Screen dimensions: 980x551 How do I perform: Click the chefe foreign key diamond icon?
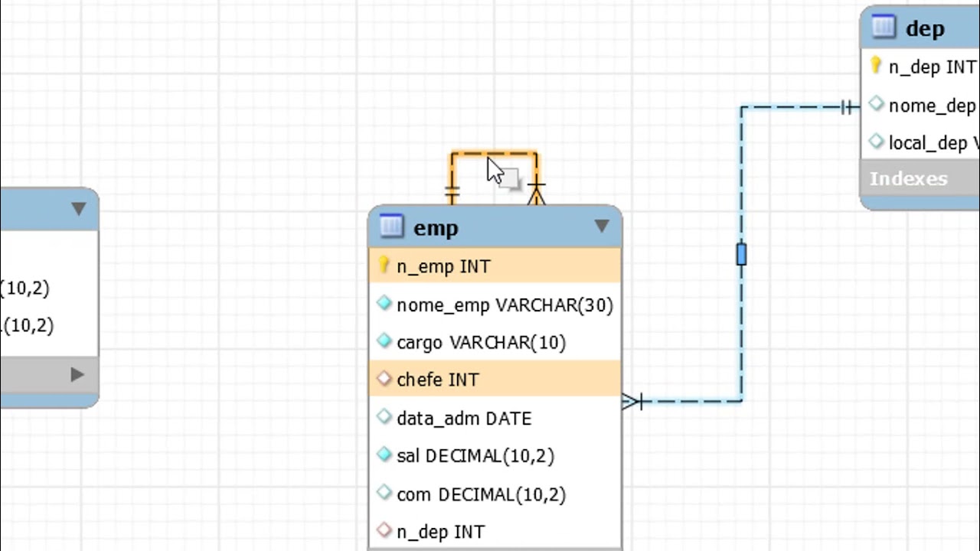click(x=384, y=379)
